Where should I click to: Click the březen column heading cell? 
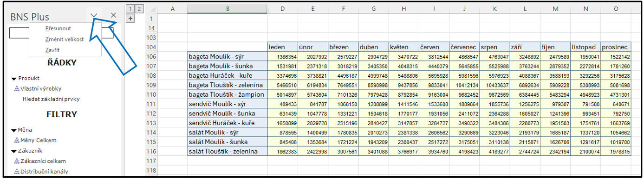tap(343, 47)
